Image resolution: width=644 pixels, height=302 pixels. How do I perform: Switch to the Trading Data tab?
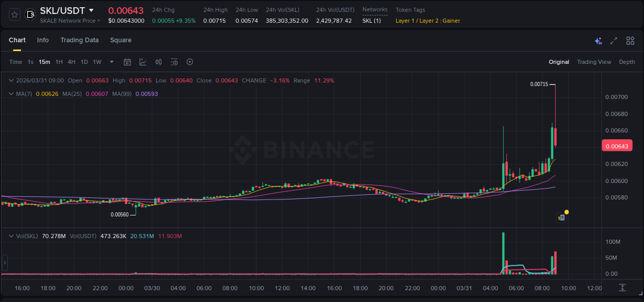point(79,40)
